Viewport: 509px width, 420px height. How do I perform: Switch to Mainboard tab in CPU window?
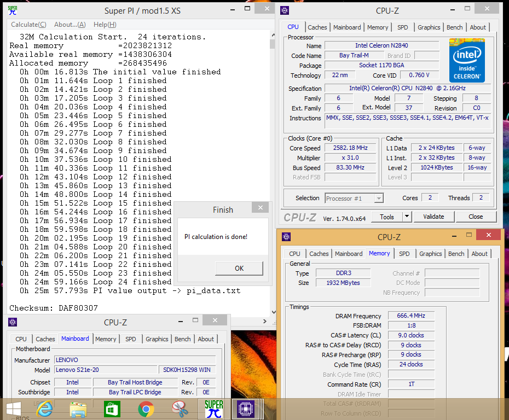coord(347,27)
